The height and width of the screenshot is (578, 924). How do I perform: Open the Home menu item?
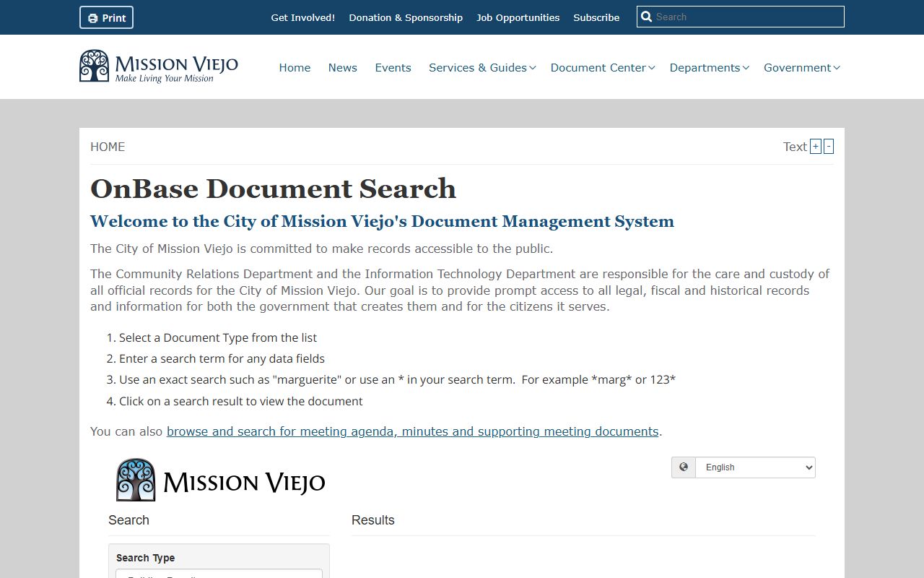click(x=295, y=67)
